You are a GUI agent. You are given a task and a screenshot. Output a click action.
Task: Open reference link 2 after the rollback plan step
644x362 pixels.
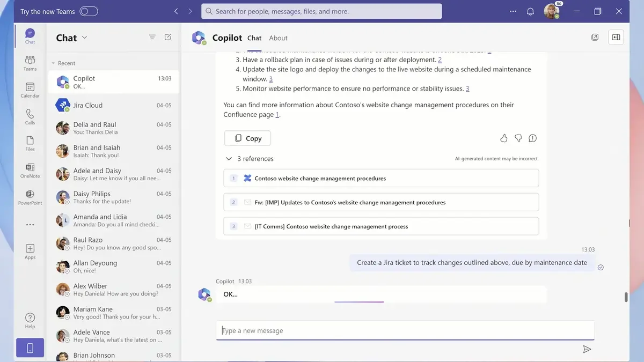click(440, 60)
